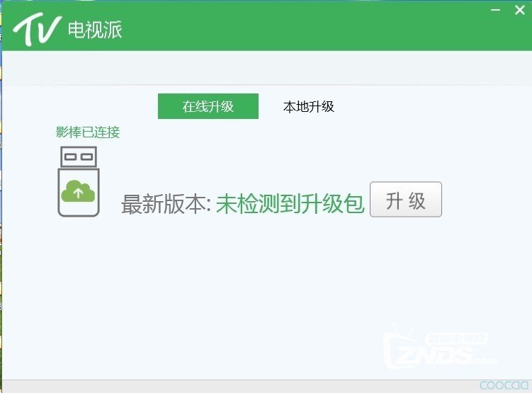
Task: Close the 电视派 window
Action: pyautogui.click(x=521, y=8)
